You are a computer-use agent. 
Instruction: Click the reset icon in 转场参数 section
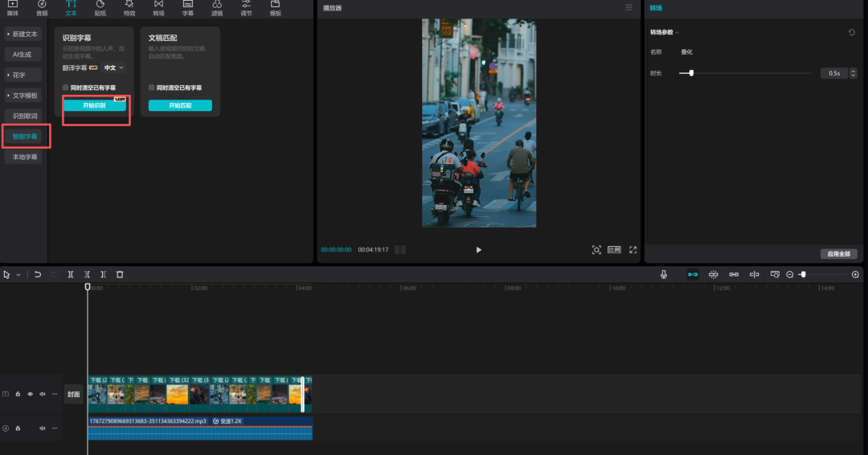(852, 33)
